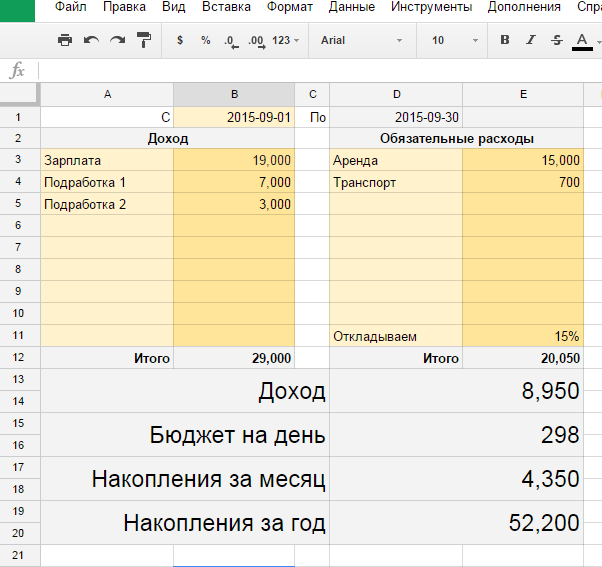Open the Файл menu
The height and width of the screenshot is (567, 602).
[x=71, y=7]
